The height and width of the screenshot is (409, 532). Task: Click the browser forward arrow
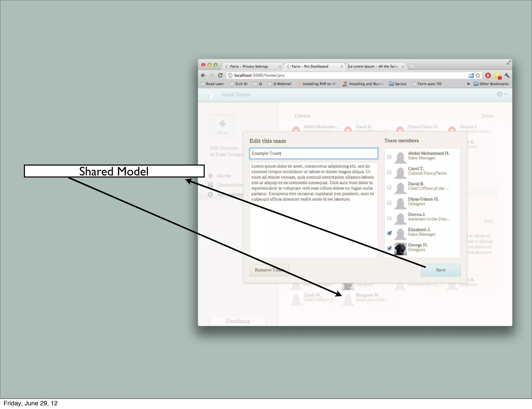212,75
